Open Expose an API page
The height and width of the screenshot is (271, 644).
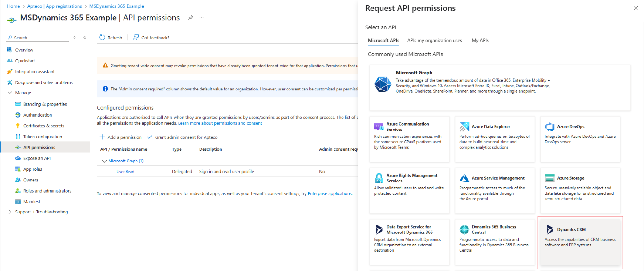[x=37, y=158]
